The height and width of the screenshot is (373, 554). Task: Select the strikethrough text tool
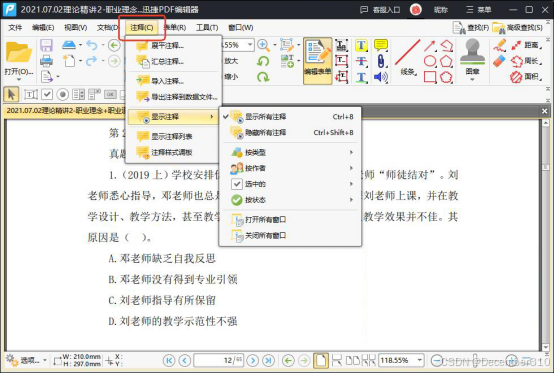pos(361,61)
